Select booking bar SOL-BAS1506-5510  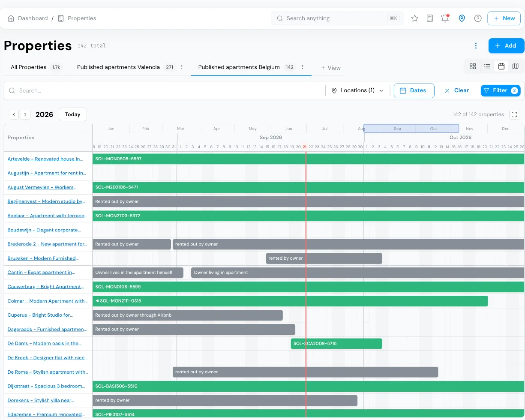[x=308, y=386]
